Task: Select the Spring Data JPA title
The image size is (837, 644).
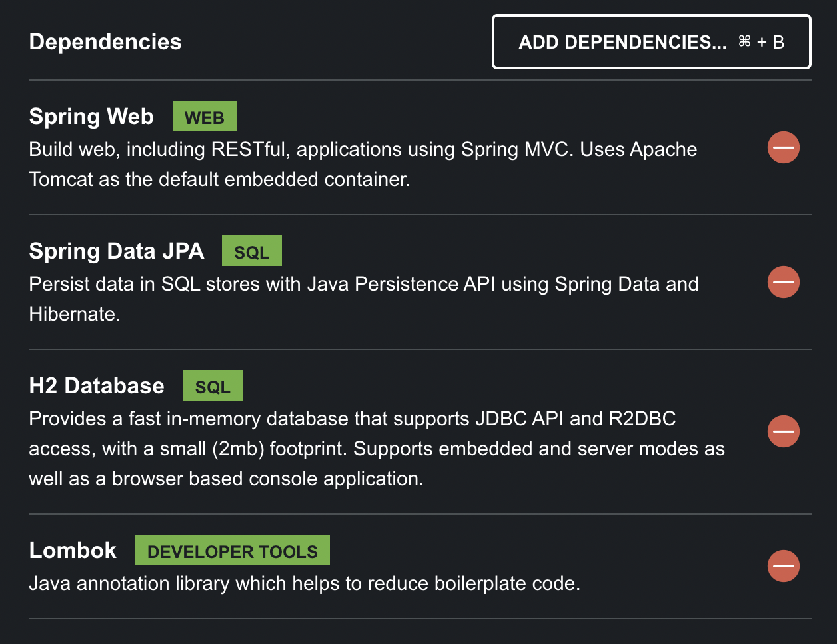Action: click(117, 251)
